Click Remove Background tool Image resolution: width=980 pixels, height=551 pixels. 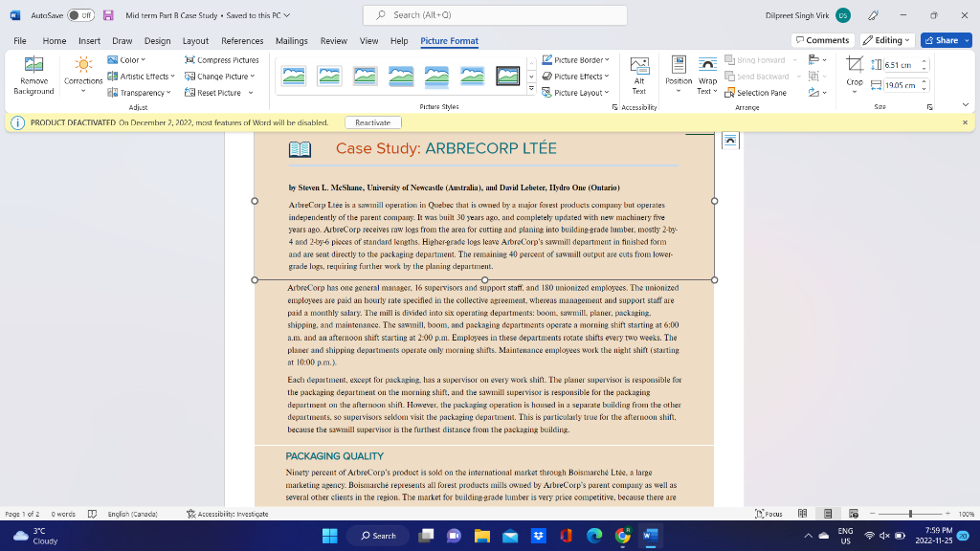[33, 76]
